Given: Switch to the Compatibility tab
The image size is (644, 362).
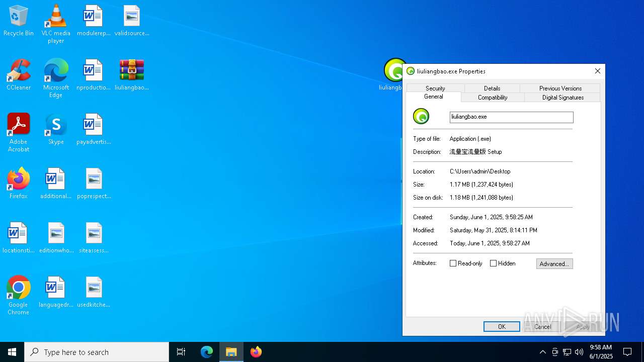Looking at the screenshot, I should tap(493, 97).
